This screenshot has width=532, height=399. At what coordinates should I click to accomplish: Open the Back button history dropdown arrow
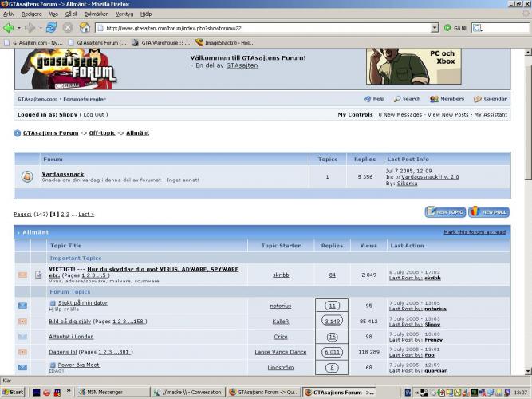click(x=19, y=28)
